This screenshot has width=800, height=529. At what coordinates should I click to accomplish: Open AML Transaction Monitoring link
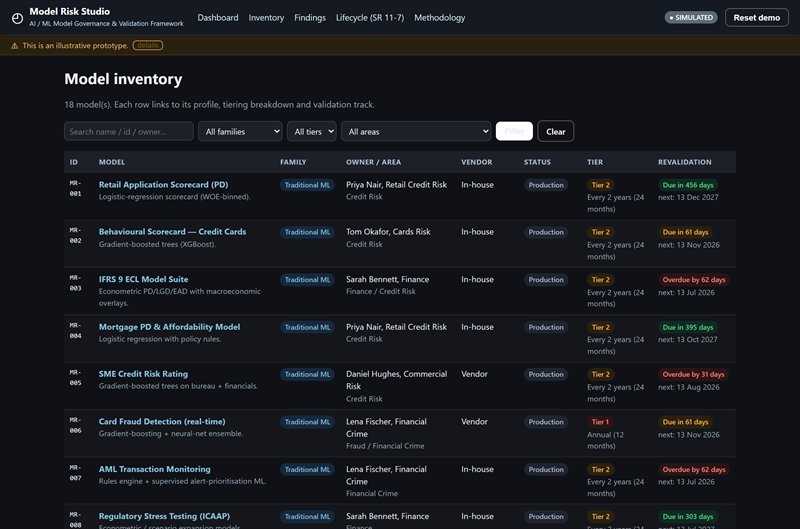point(155,469)
